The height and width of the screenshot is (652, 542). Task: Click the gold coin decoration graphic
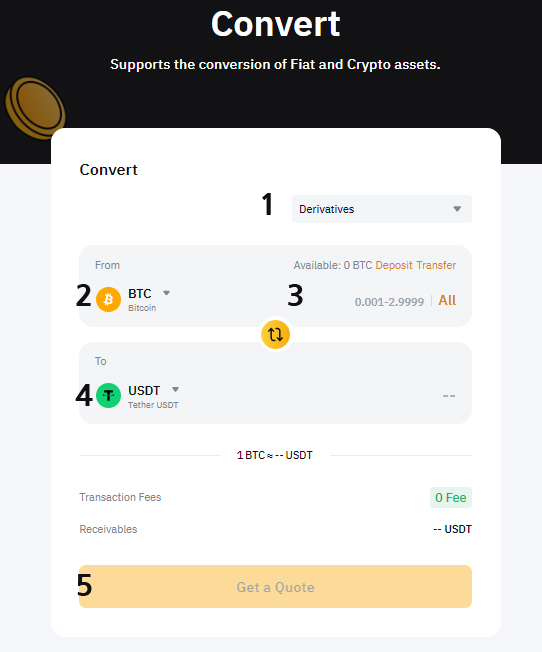click(x=35, y=108)
